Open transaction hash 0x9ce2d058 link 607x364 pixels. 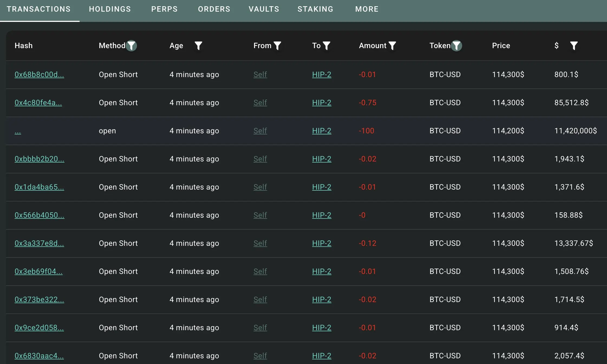tap(39, 328)
